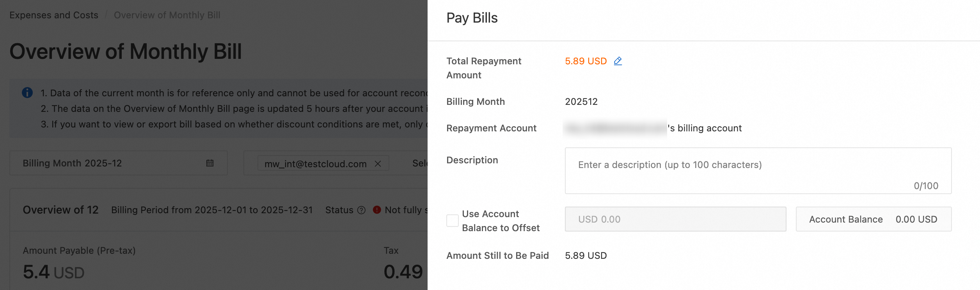Click the Overview of Monthly Bill breadcrumb
Viewport: 980px width, 290px height.
click(167, 15)
